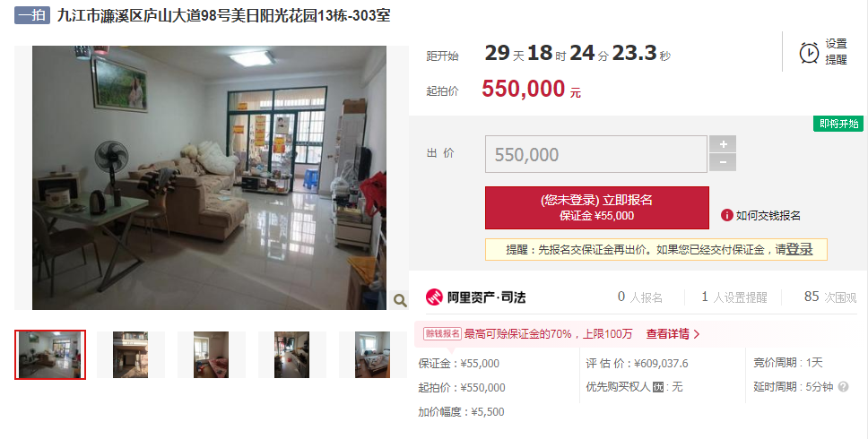Decrease bid with the minus stepper
Image resolution: width=868 pixels, height=439 pixels.
pyautogui.click(x=723, y=162)
